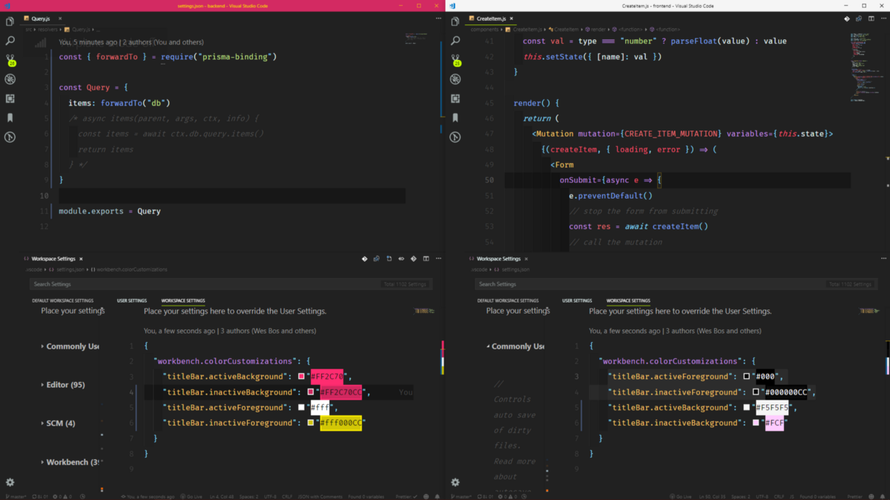Select Workspace Settings editor tab in backend window
The image size is (890, 500).
pos(53,259)
